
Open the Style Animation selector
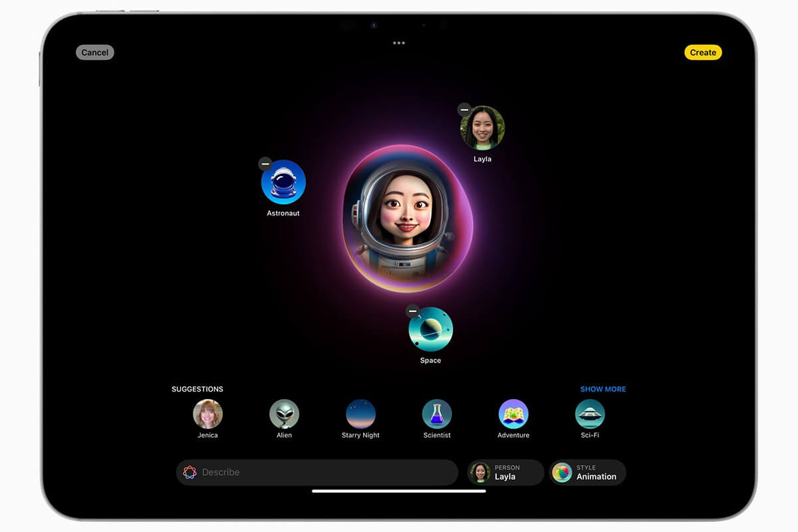click(587, 472)
